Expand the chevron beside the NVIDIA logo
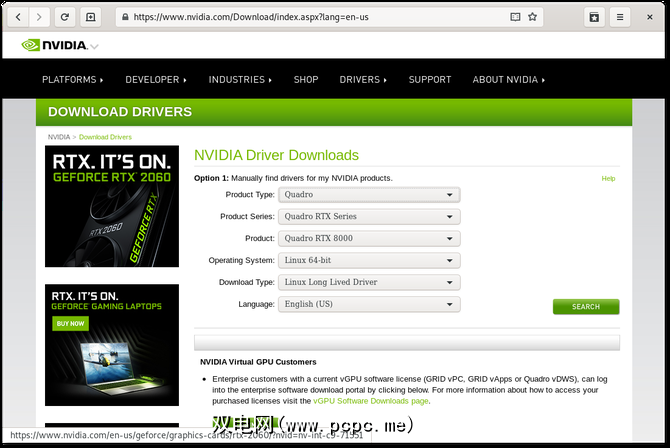Viewport: 670px width, 448px height. click(94, 46)
